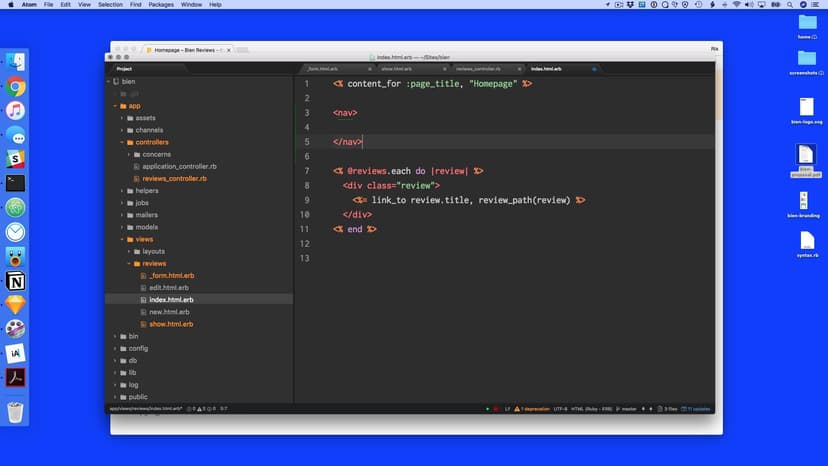This screenshot has height=466, width=828.
Task: Select application_controller.rb in project tree
Action: 179,166
